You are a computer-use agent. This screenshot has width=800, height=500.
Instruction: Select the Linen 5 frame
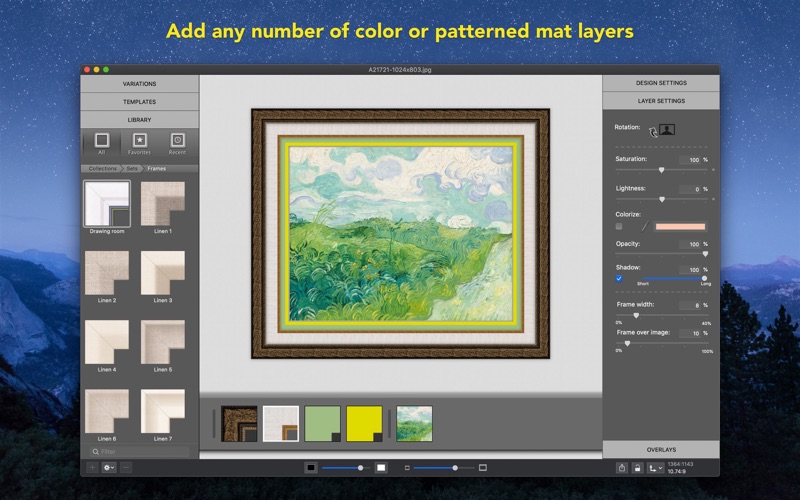pos(163,342)
